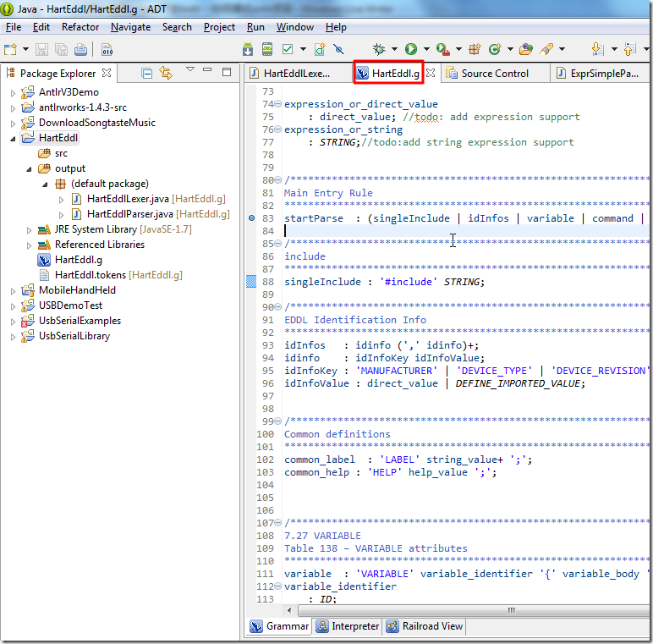Click the Run button in the toolbar
Viewport: 653px width, 644px height.
(411, 50)
